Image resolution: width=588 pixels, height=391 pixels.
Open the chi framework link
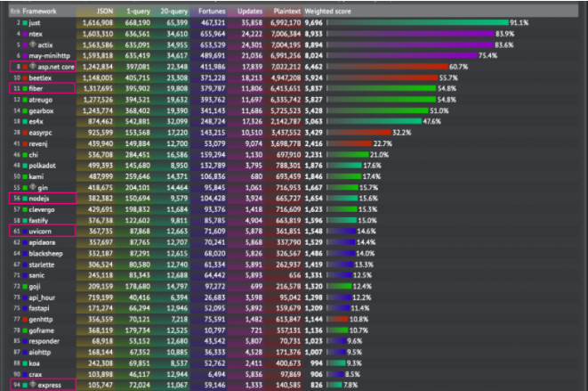34,155
